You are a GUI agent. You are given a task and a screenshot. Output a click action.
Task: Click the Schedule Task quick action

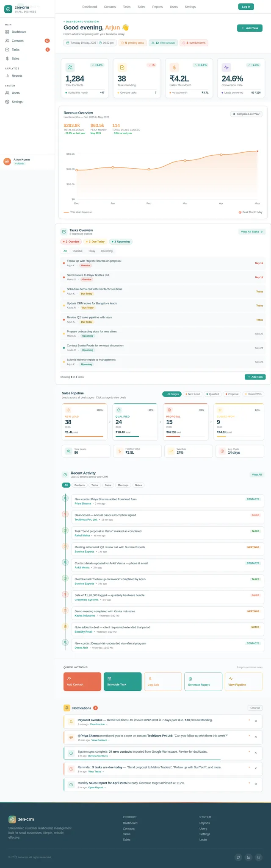click(123, 681)
